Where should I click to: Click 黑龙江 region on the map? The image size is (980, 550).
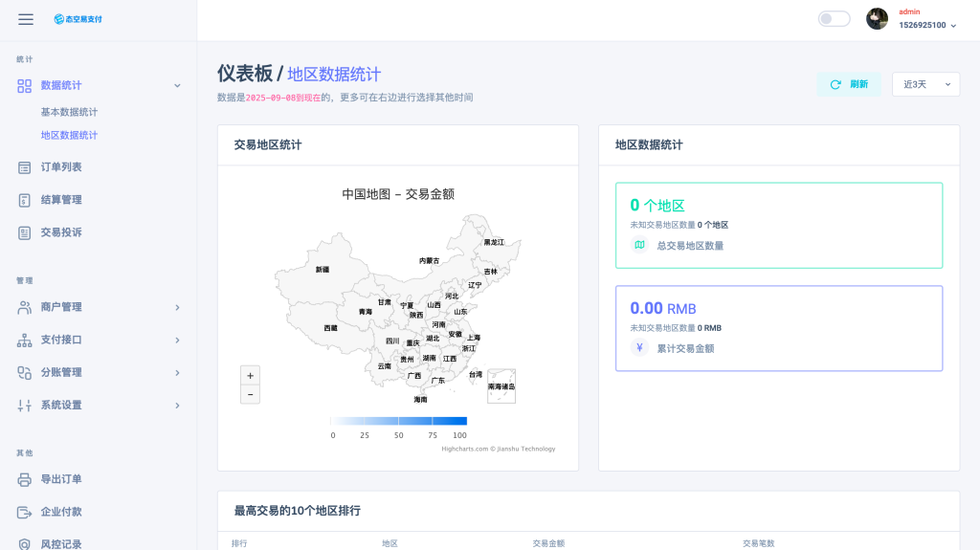(494, 242)
